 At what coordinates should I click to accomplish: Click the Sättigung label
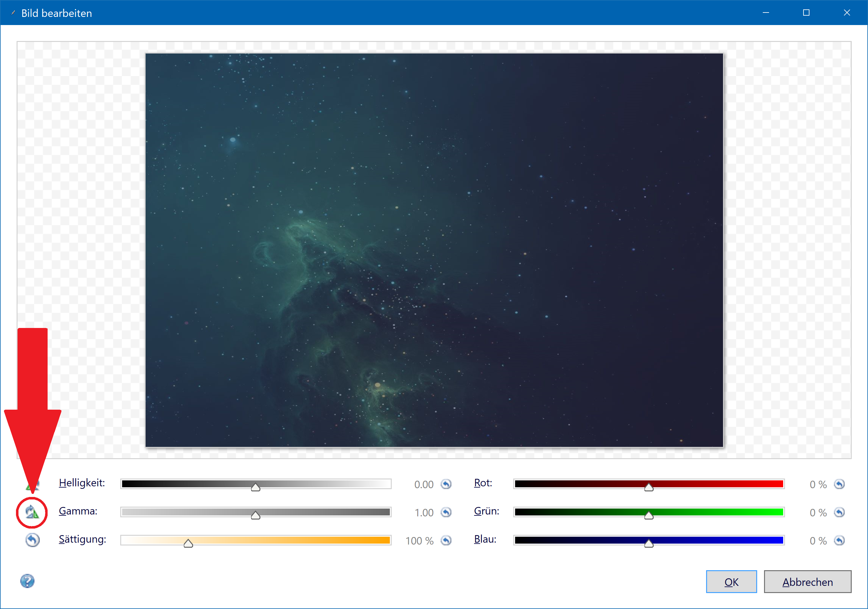[82, 540]
